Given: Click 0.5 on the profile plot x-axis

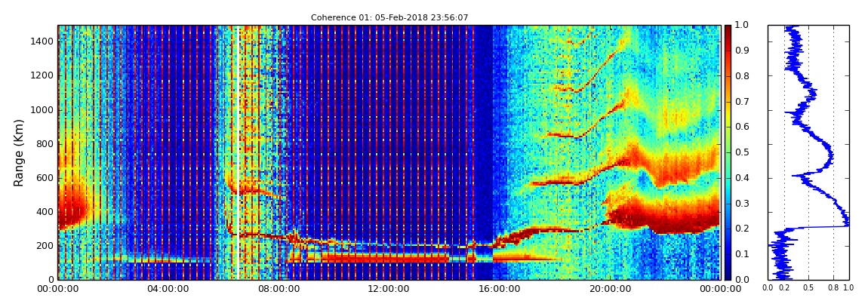Looking at the screenshot, I should click(809, 287).
